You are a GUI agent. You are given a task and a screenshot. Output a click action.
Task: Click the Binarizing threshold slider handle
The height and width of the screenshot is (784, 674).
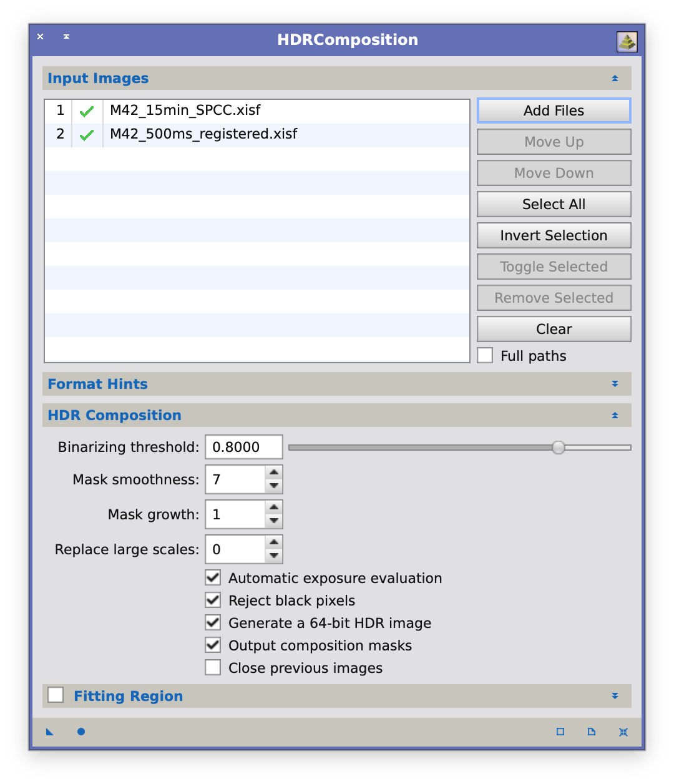[x=559, y=447]
